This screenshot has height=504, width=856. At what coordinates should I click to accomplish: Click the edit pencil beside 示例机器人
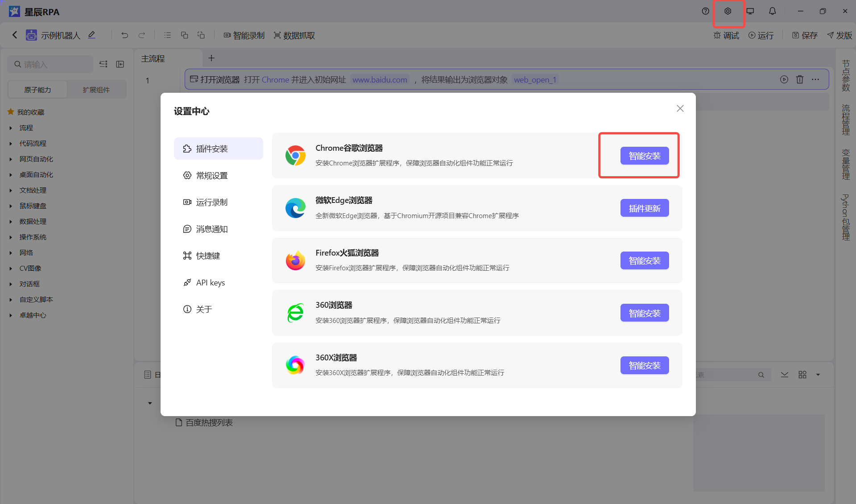coord(91,35)
